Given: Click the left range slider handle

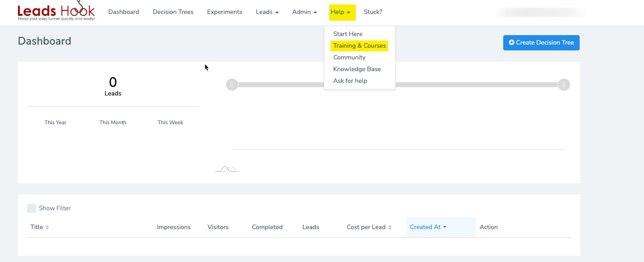Looking at the screenshot, I should coord(232,85).
